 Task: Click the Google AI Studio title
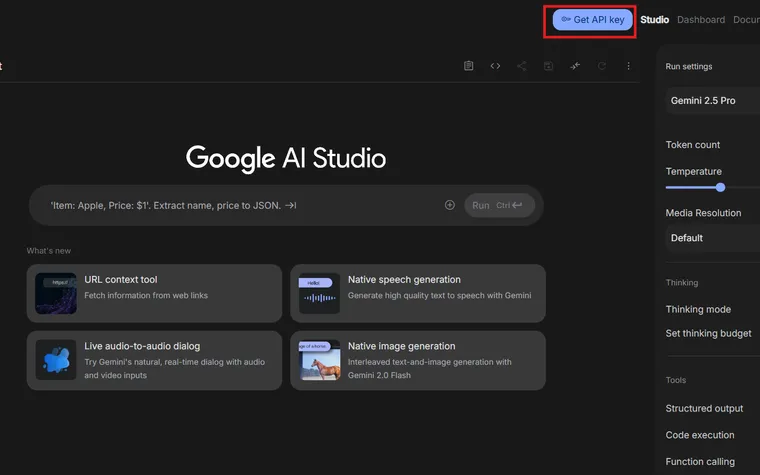pos(286,158)
